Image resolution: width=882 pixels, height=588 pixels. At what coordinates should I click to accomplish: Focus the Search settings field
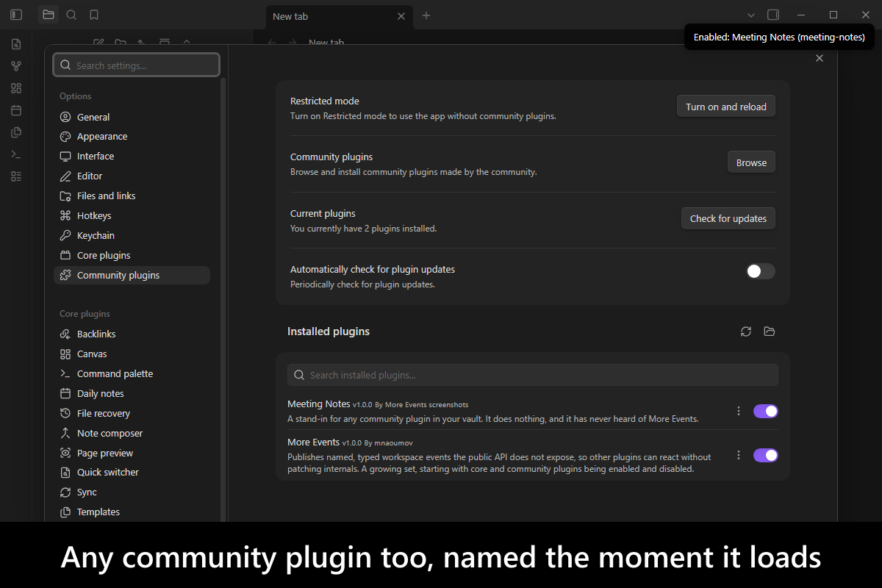point(137,65)
